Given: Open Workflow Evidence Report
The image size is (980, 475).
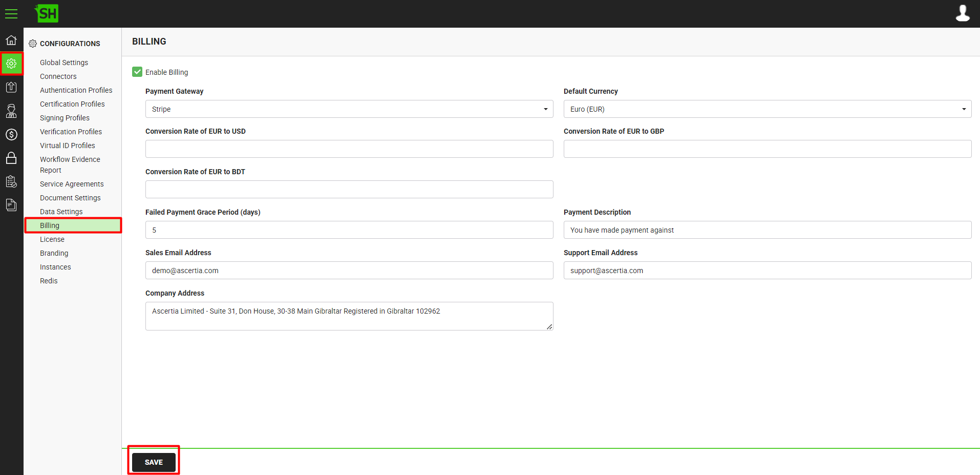Looking at the screenshot, I should 70,164.
